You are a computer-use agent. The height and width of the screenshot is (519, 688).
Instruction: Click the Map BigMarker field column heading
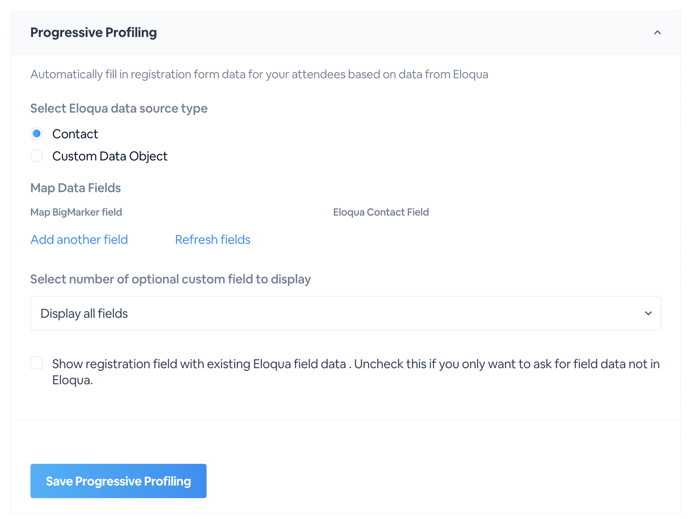point(76,212)
